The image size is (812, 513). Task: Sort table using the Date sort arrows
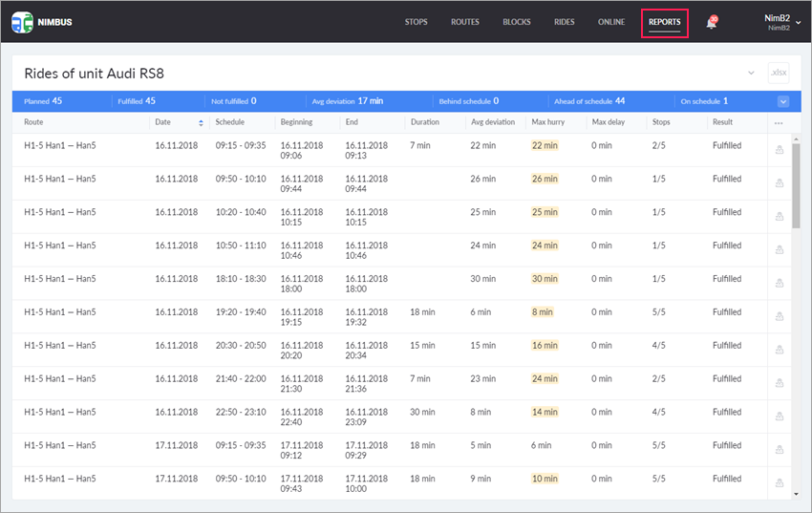click(x=201, y=122)
